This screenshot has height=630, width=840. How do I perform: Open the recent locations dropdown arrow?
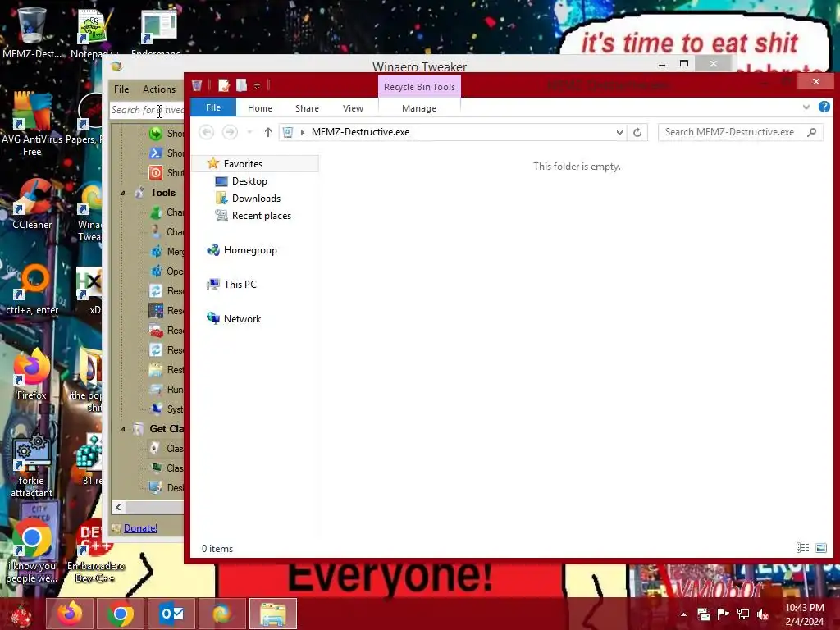coord(249,132)
